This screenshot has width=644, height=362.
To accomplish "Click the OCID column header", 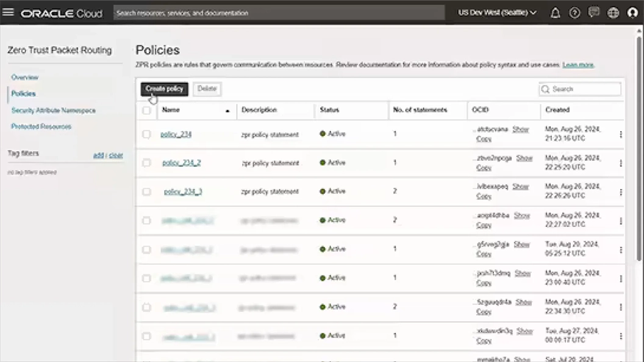I will point(480,110).
